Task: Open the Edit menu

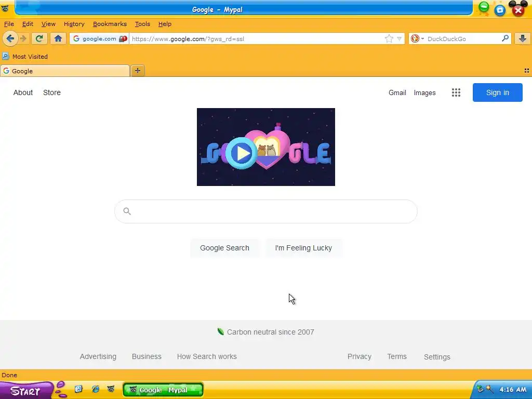Action: pos(28,24)
